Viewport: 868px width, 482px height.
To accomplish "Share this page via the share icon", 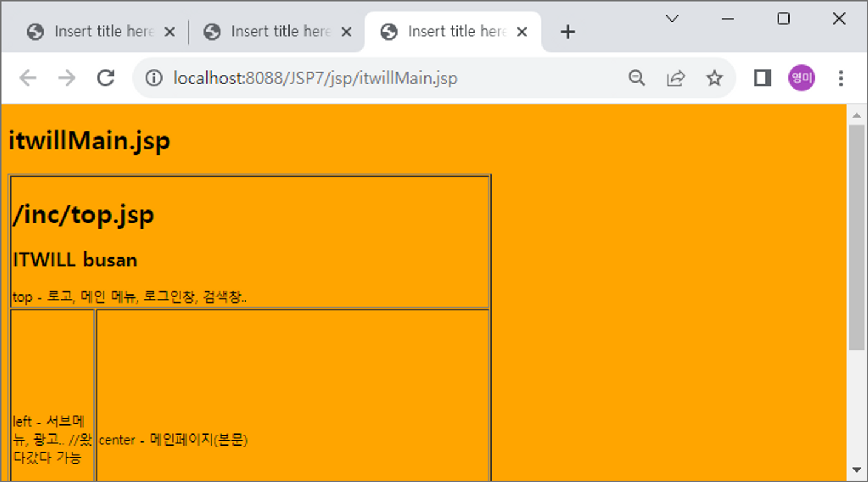I will (x=676, y=78).
